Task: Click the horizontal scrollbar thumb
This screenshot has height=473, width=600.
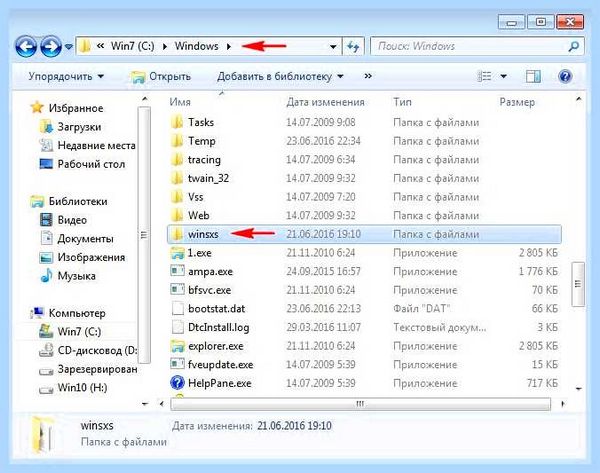Action: 360,404
